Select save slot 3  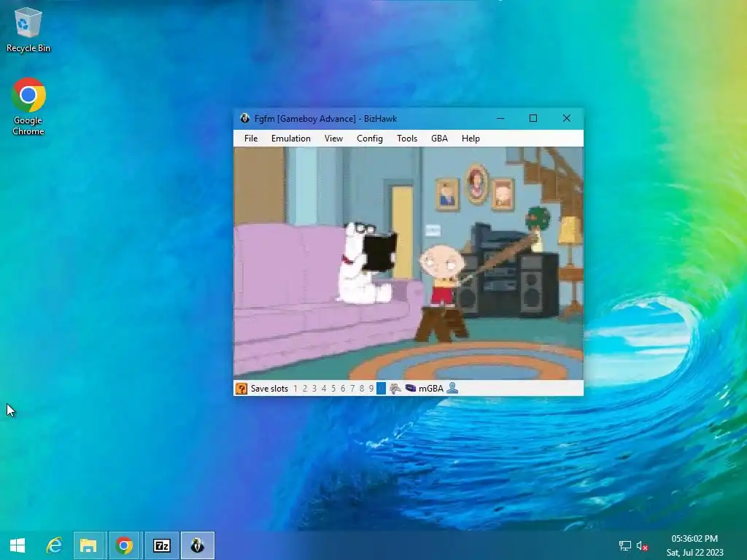pos(314,389)
